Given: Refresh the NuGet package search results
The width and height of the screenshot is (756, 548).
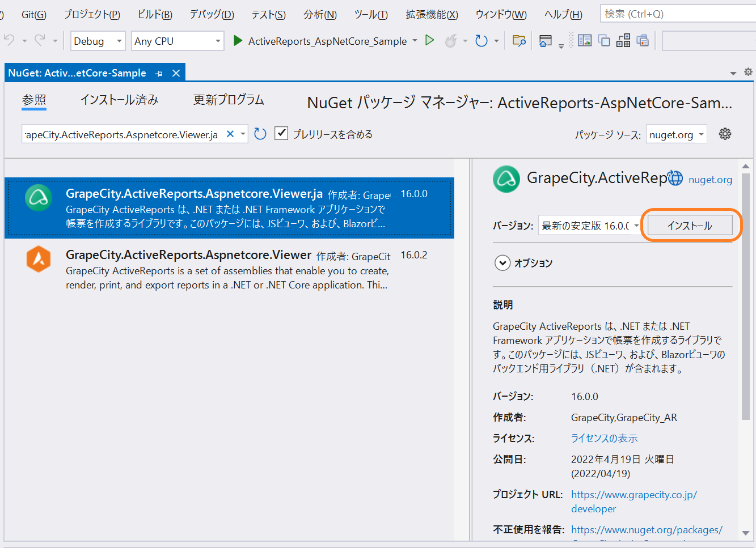Looking at the screenshot, I should point(260,134).
